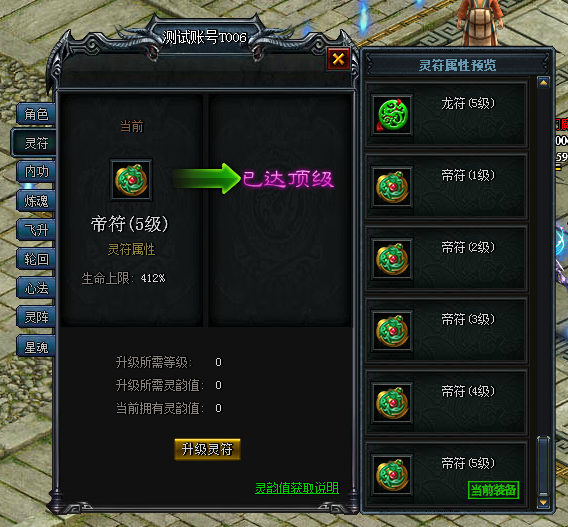Switch to the 心法 tab

pos(36,288)
